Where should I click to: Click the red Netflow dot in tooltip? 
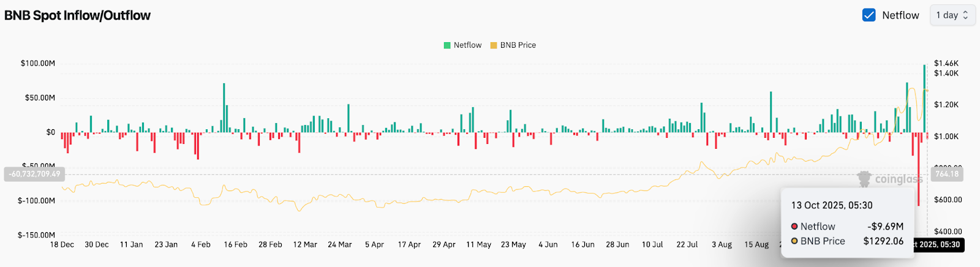pyautogui.click(x=794, y=227)
